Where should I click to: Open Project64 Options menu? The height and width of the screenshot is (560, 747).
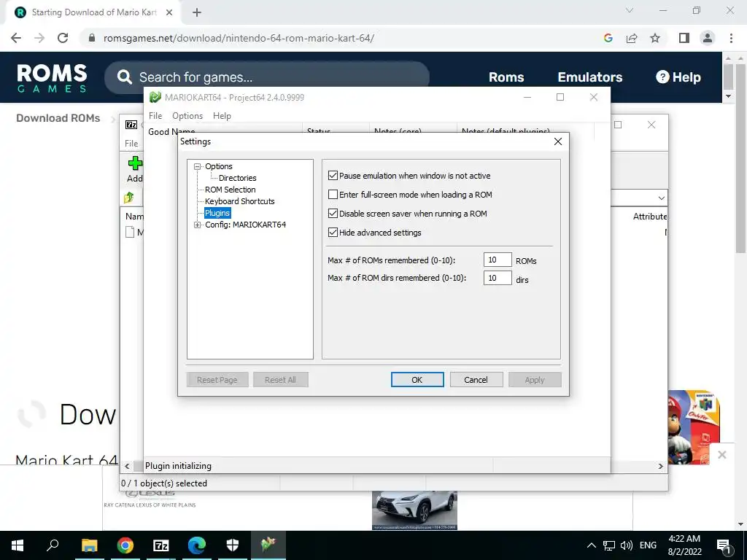[x=187, y=116]
